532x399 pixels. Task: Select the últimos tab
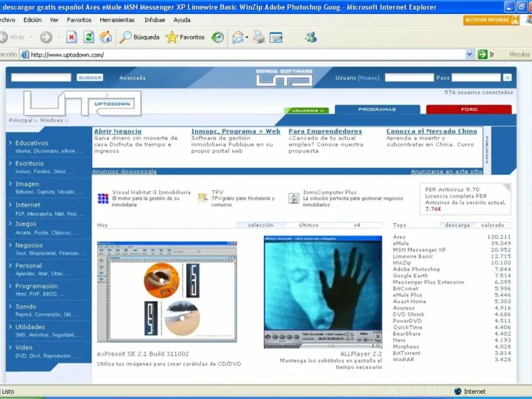[309, 225]
